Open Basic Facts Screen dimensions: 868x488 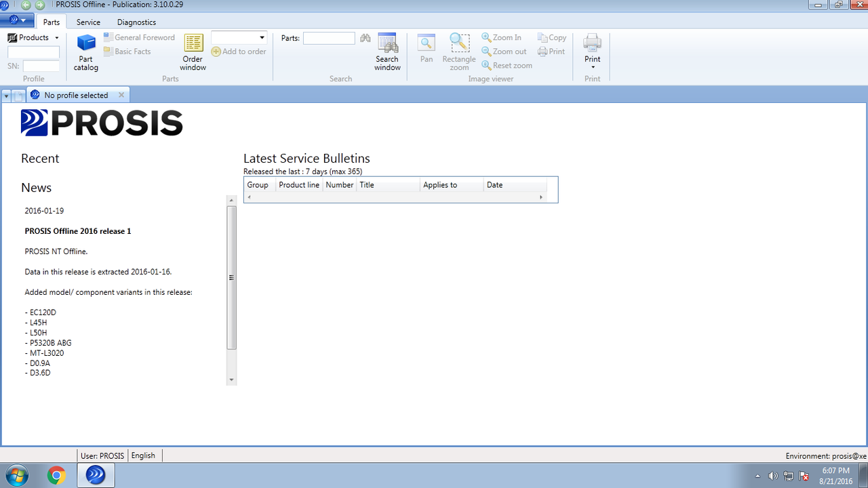(x=127, y=52)
